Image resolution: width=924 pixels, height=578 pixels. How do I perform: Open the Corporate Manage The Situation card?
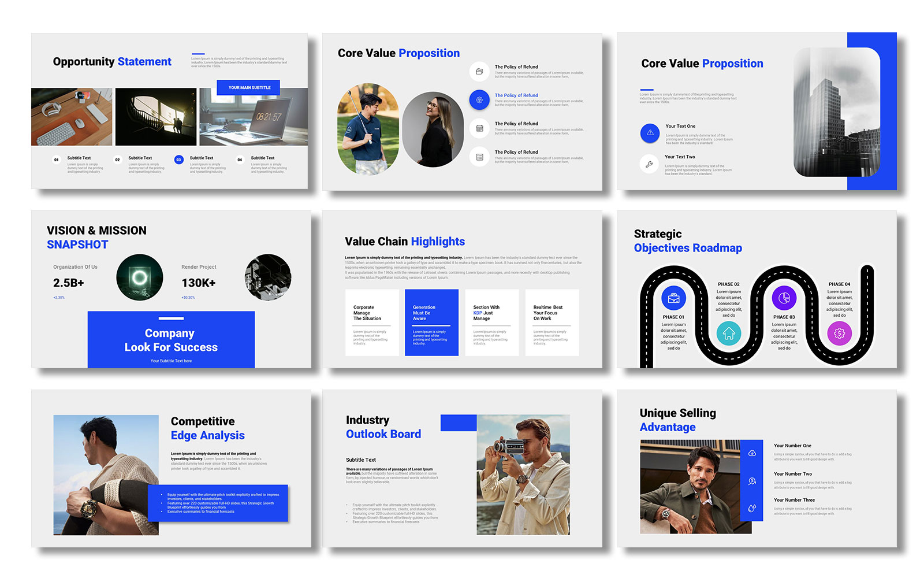coord(372,323)
